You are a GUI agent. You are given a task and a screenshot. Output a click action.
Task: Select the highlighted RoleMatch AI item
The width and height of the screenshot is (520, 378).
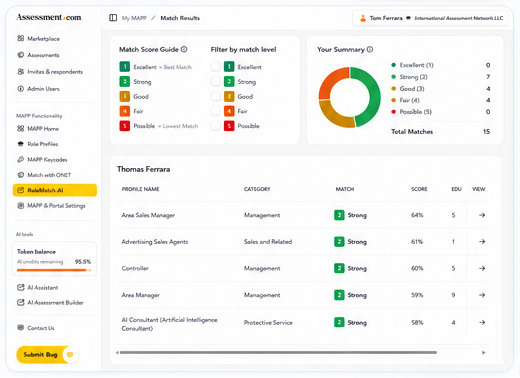[x=55, y=190]
